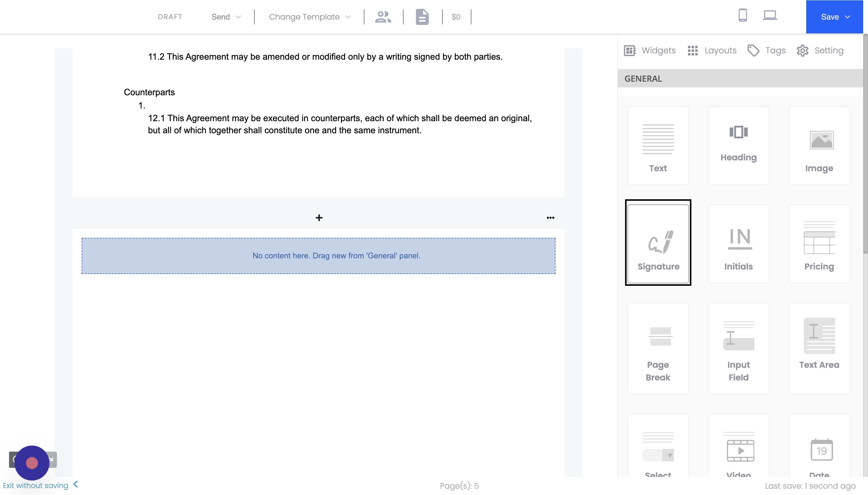Click the plus button to add section
This screenshot has height=495, width=868.
[319, 218]
